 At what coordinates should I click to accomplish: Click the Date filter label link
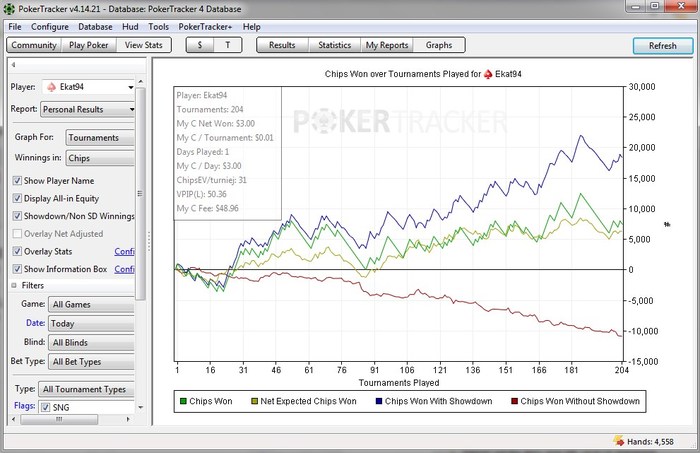tap(35, 323)
